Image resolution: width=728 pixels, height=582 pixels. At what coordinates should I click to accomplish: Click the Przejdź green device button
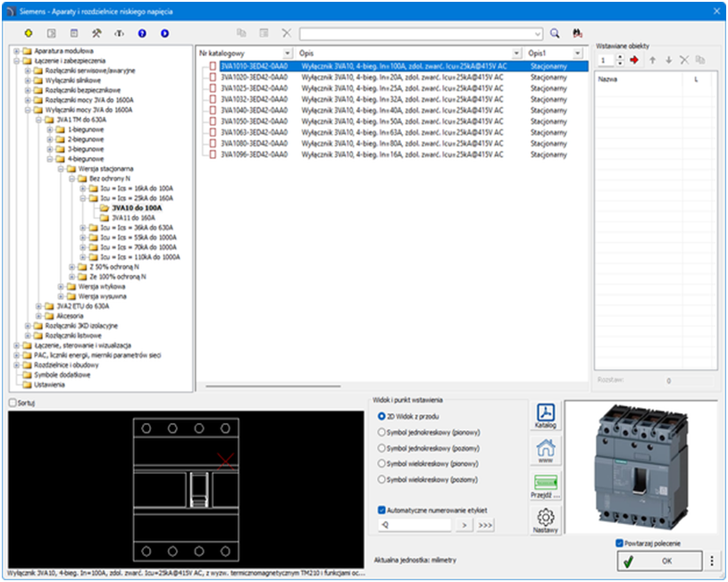(547, 486)
